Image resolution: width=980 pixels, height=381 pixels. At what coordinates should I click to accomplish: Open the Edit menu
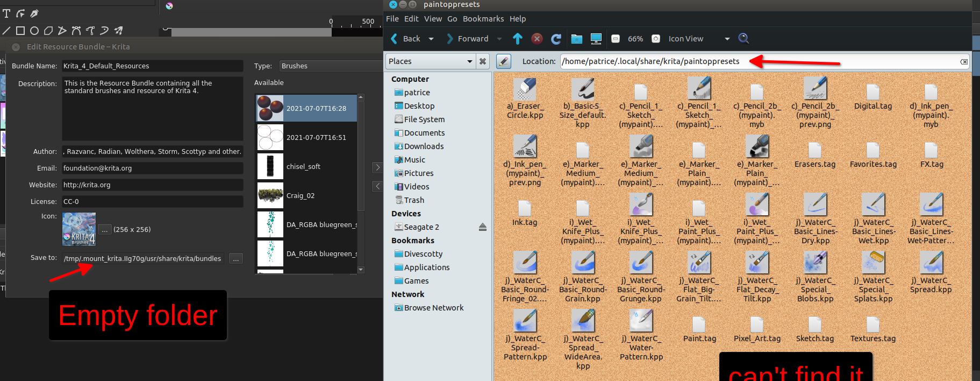(x=411, y=19)
